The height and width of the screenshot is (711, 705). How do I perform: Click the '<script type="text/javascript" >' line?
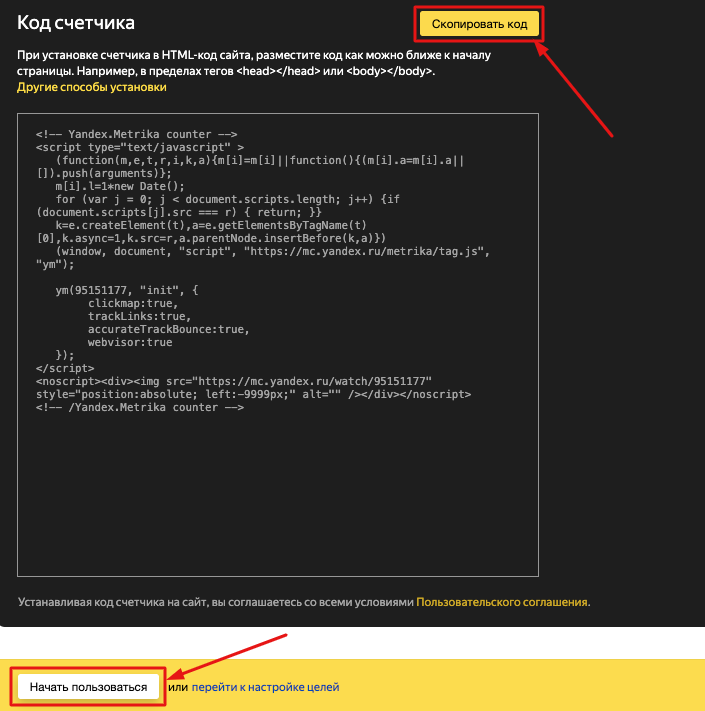point(140,147)
